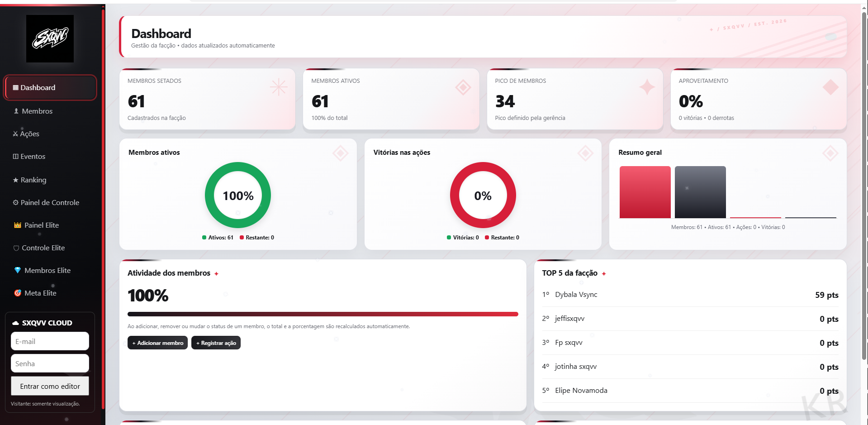Screen dimensions: 868x425
Task: Click the diamond icon beside Membros Elite
Action: [x=18, y=270]
